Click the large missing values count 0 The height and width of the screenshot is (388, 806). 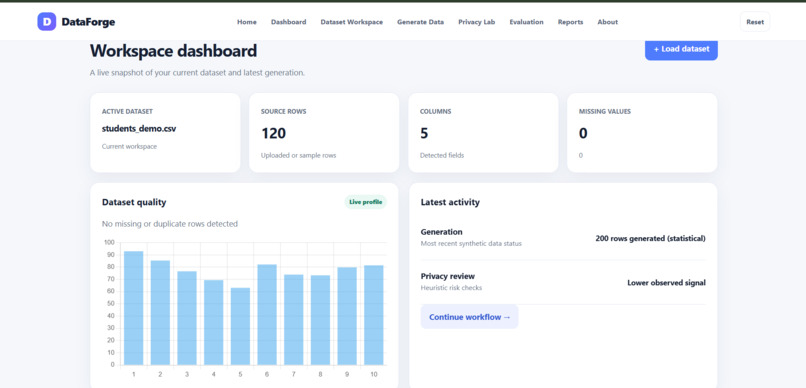pos(583,134)
